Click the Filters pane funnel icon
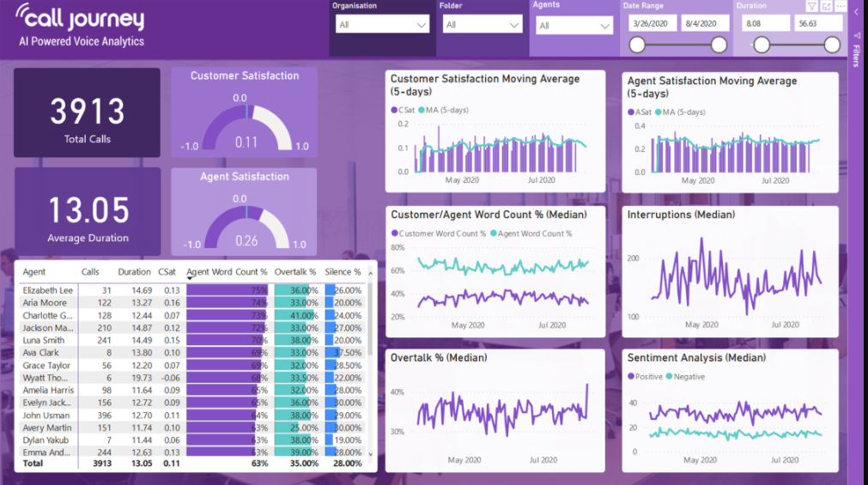This screenshot has height=485, width=868. 857,35
